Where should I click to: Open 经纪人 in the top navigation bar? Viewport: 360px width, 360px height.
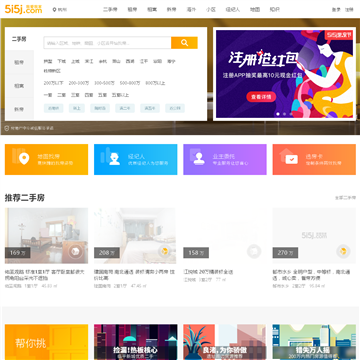(x=232, y=10)
